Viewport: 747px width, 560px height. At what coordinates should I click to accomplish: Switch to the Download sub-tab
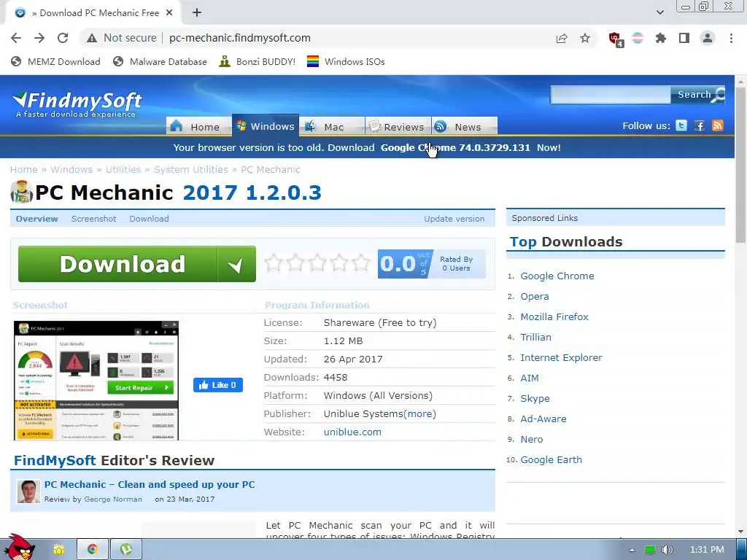coord(149,219)
